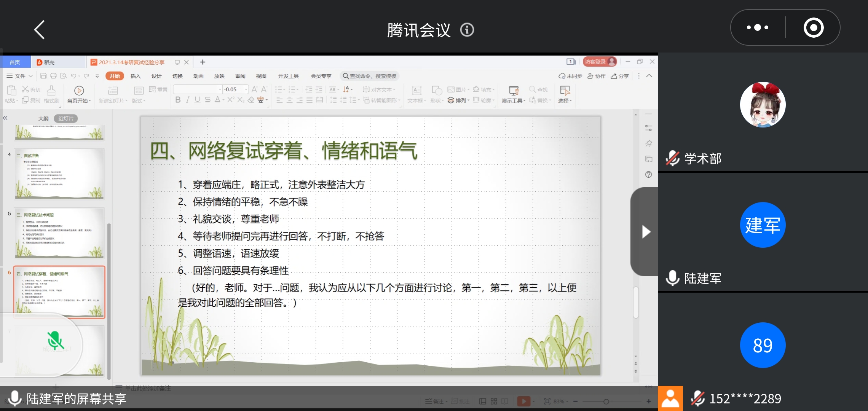Image resolution: width=868 pixels, height=411 pixels.
Task: Open the font size dropdown
Action: 246,89
